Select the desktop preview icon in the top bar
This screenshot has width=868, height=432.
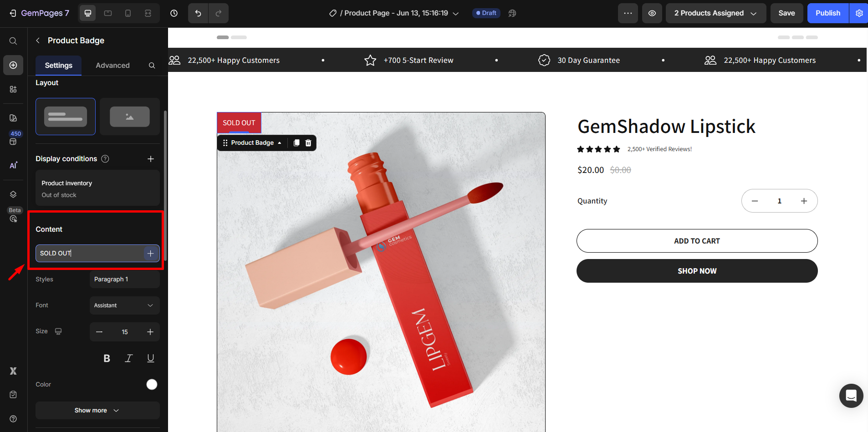click(87, 13)
